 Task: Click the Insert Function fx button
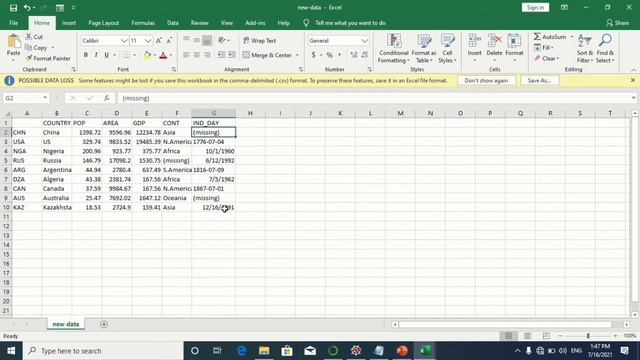107,98
